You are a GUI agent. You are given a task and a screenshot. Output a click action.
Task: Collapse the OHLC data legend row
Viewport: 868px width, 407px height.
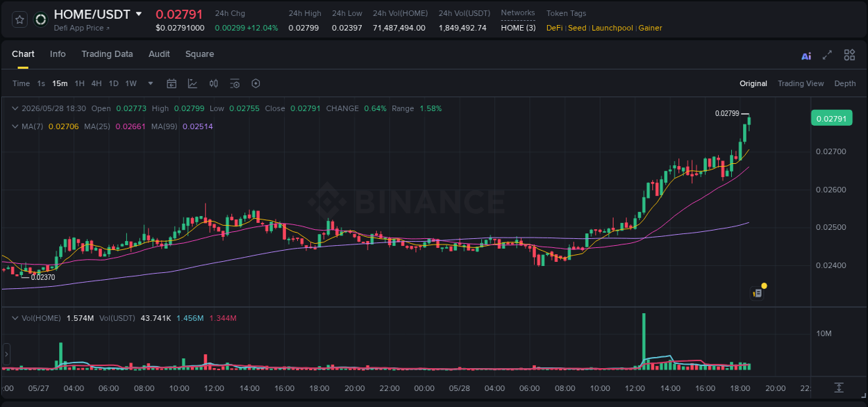15,108
